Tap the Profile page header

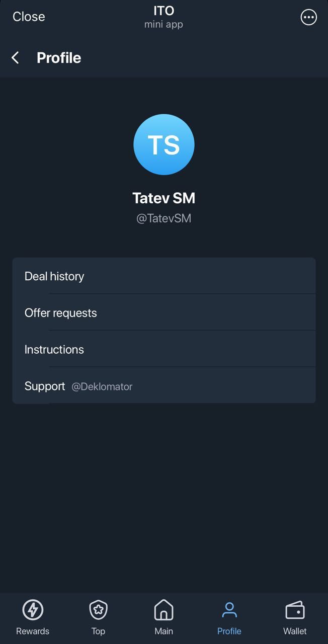pos(58,57)
